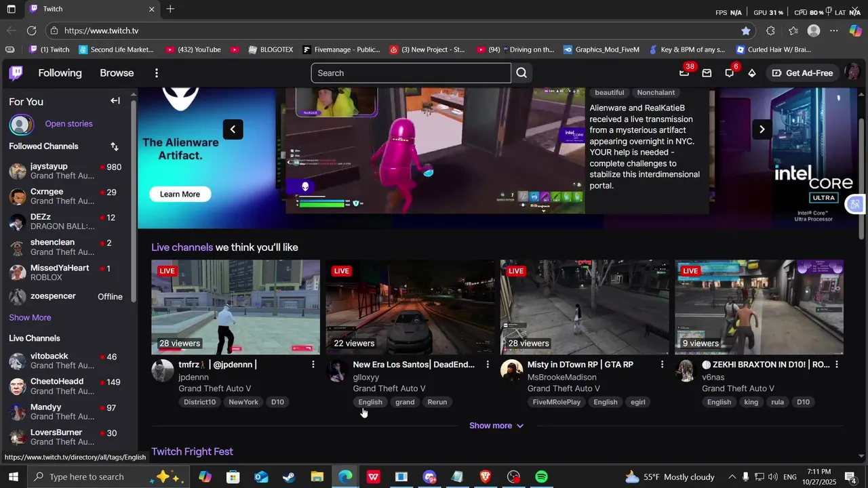Click the bookmark star in address bar
This screenshot has width=868, height=488.
point(746,30)
